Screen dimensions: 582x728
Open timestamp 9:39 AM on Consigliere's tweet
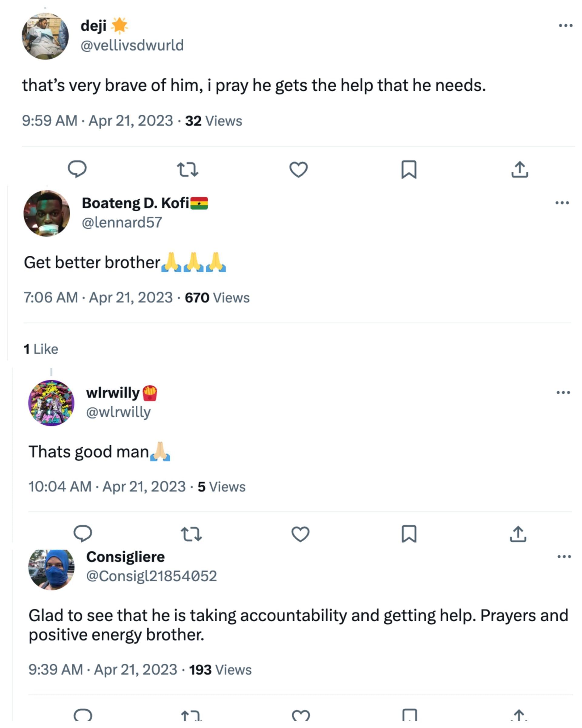click(55, 670)
